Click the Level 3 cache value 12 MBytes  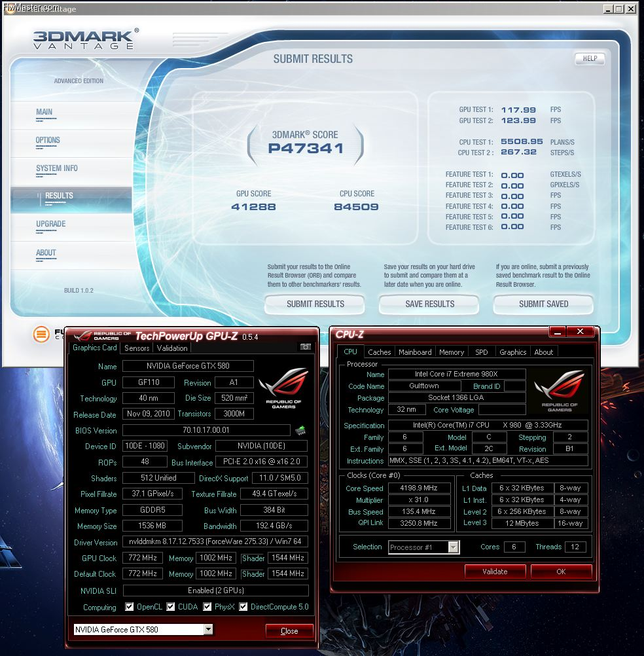tap(522, 523)
